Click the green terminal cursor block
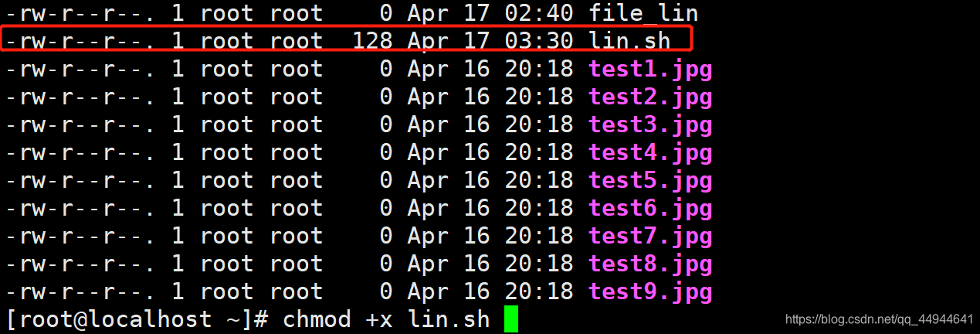980x334 pixels. [x=510, y=320]
